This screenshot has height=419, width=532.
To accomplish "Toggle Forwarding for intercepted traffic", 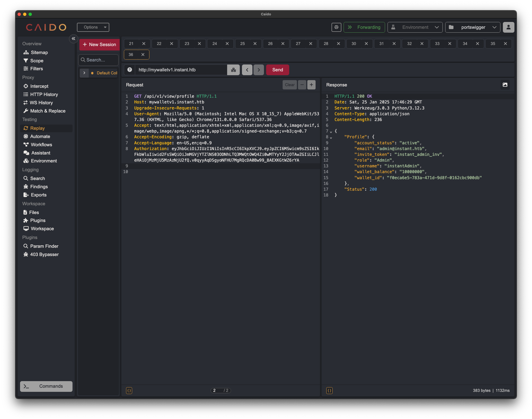I will click(x=364, y=27).
